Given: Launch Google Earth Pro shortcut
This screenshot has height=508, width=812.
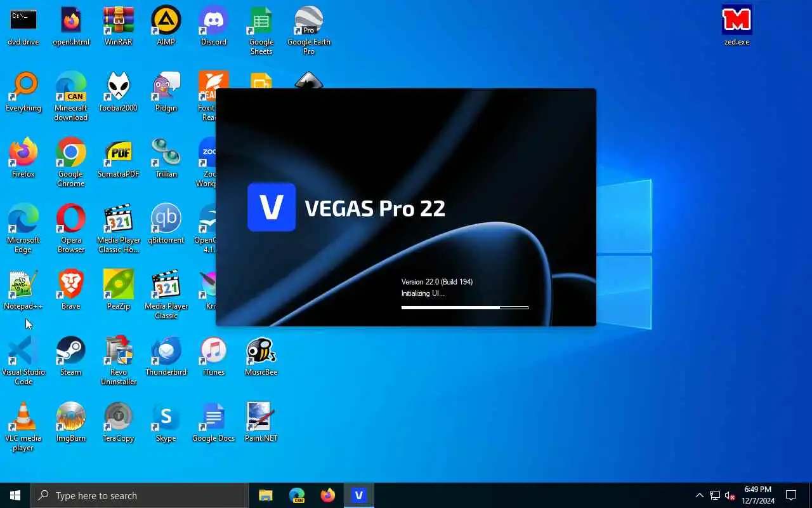Looking at the screenshot, I should [x=309, y=30].
